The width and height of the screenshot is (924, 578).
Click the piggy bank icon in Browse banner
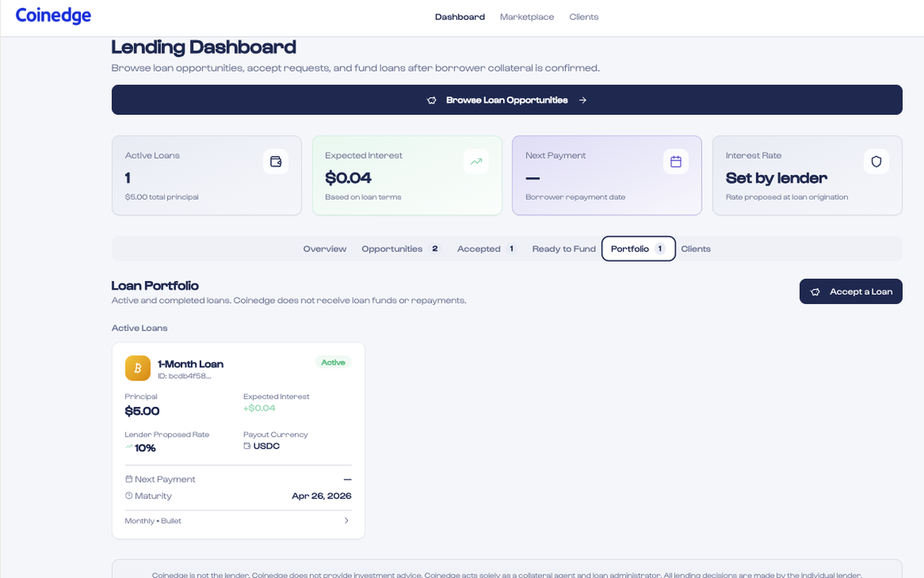[x=431, y=100]
